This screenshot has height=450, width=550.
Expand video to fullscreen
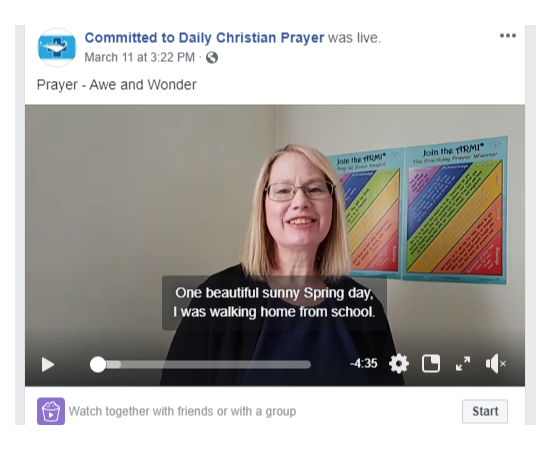463,364
